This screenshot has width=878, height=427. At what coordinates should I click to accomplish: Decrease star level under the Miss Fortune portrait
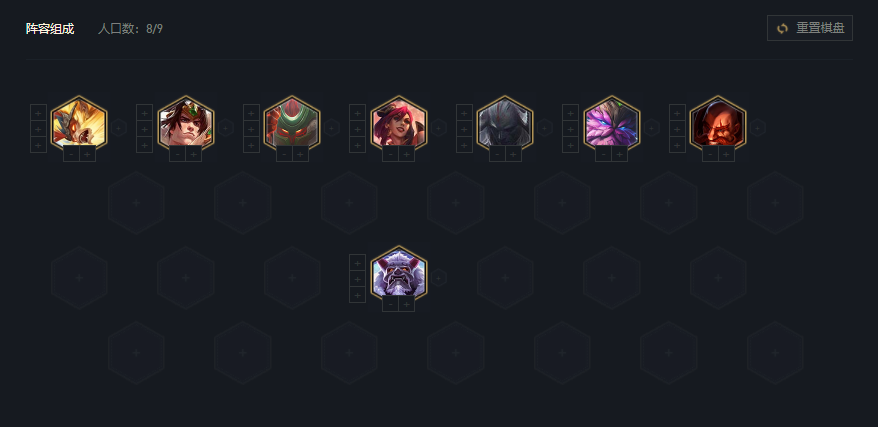pos(391,154)
